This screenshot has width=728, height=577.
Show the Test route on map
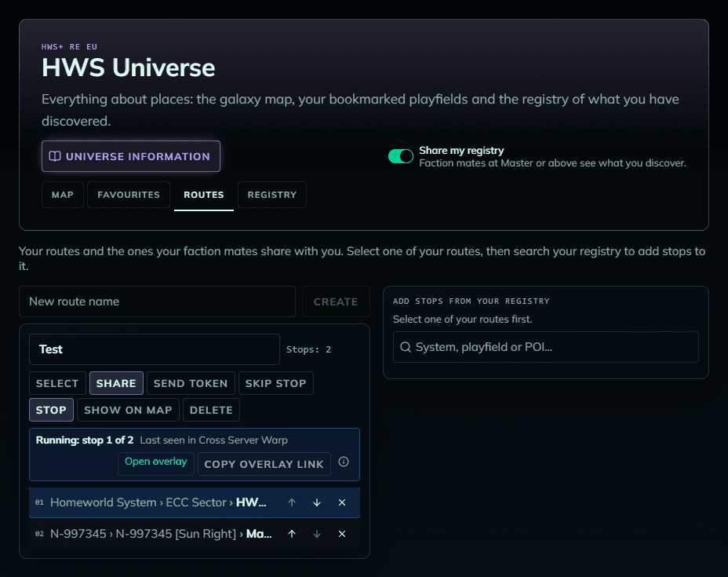[128, 410]
